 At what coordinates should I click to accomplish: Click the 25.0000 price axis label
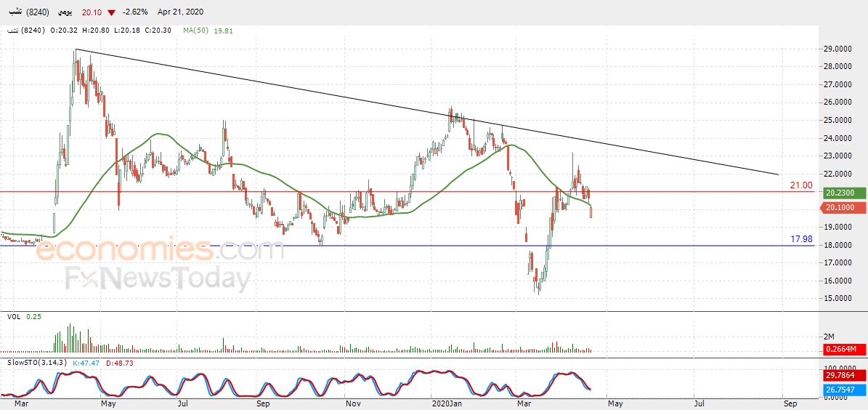[x=838, y=120]
